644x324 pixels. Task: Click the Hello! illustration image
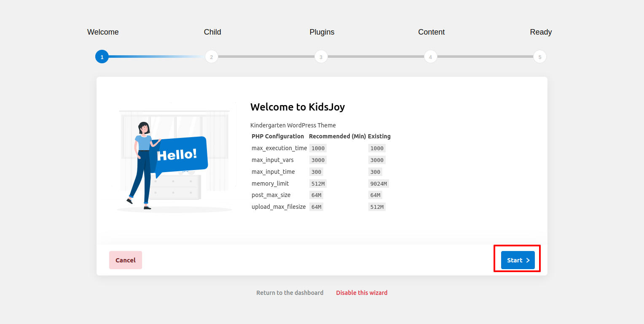[174, 157]
